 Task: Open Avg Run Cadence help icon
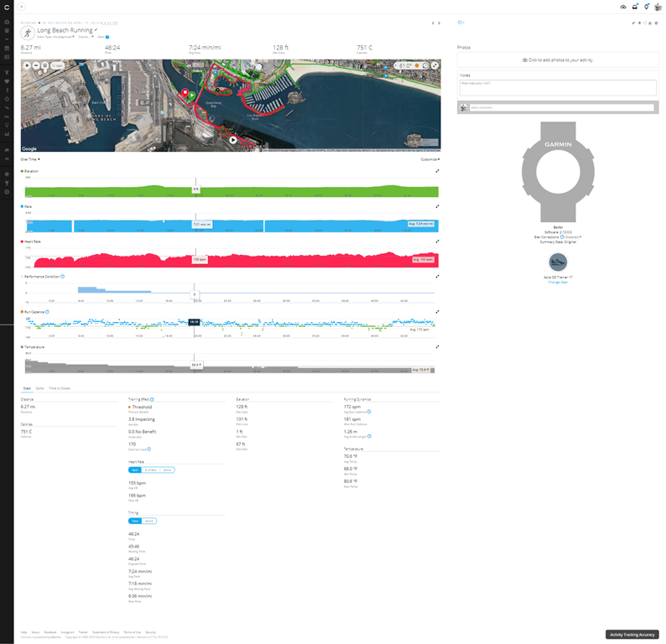(x=369, y=412)
